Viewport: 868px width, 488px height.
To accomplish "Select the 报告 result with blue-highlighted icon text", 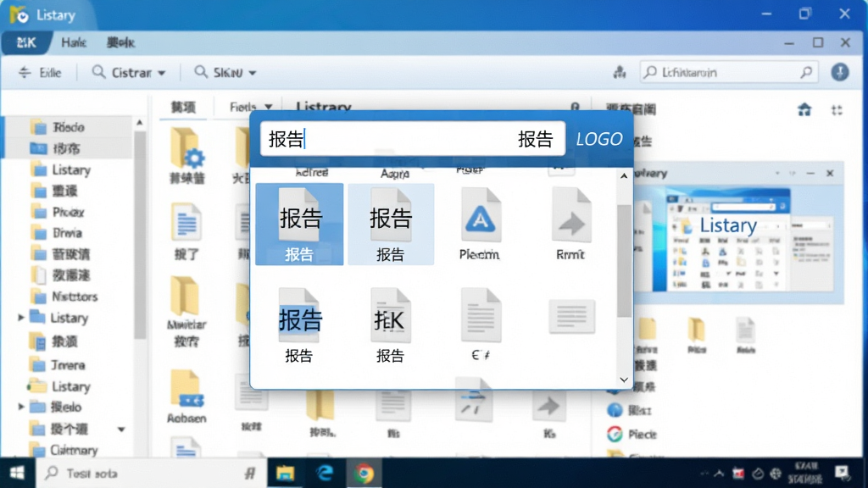I will coord(299,325).
